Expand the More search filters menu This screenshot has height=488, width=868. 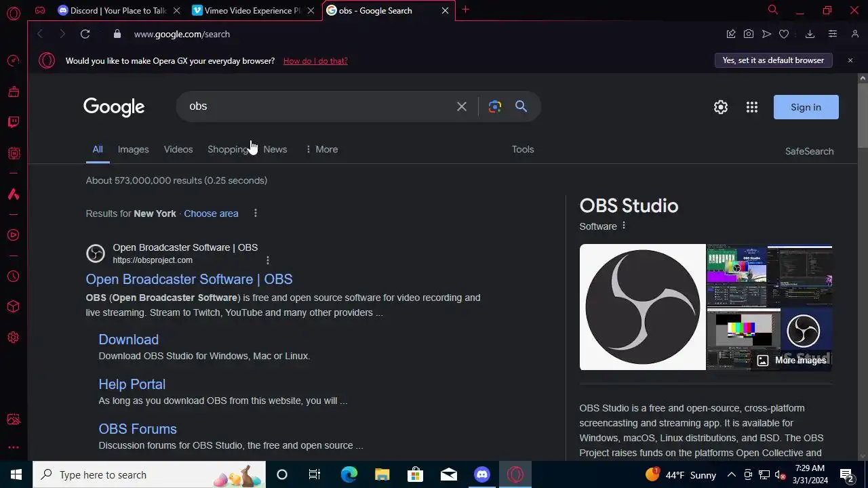click(x=321, y=149)
